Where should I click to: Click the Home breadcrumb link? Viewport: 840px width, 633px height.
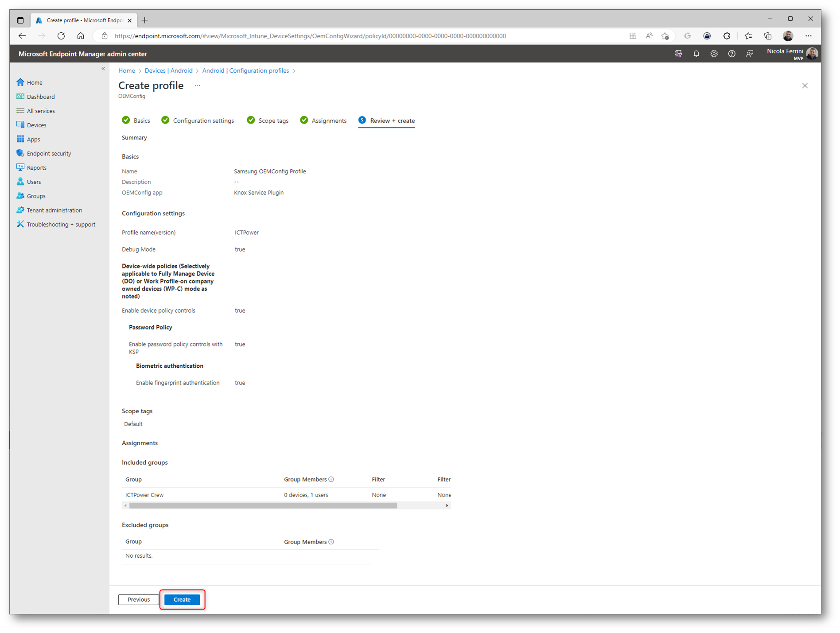pyautogui.click(x=127, y=70)
